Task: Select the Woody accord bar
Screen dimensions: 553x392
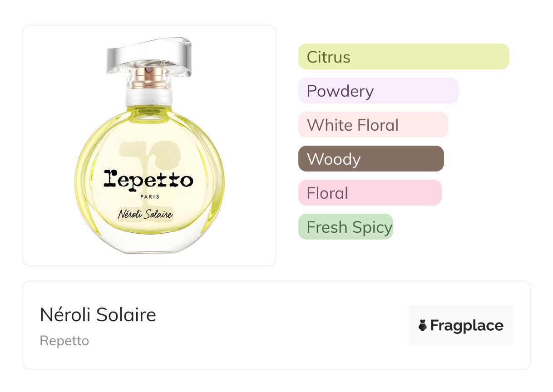Action: pos(370,159)
